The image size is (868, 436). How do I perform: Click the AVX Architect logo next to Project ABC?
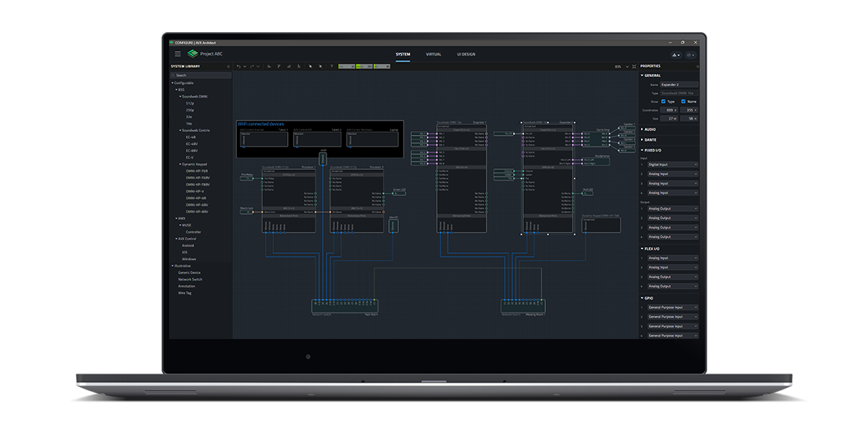193,54
